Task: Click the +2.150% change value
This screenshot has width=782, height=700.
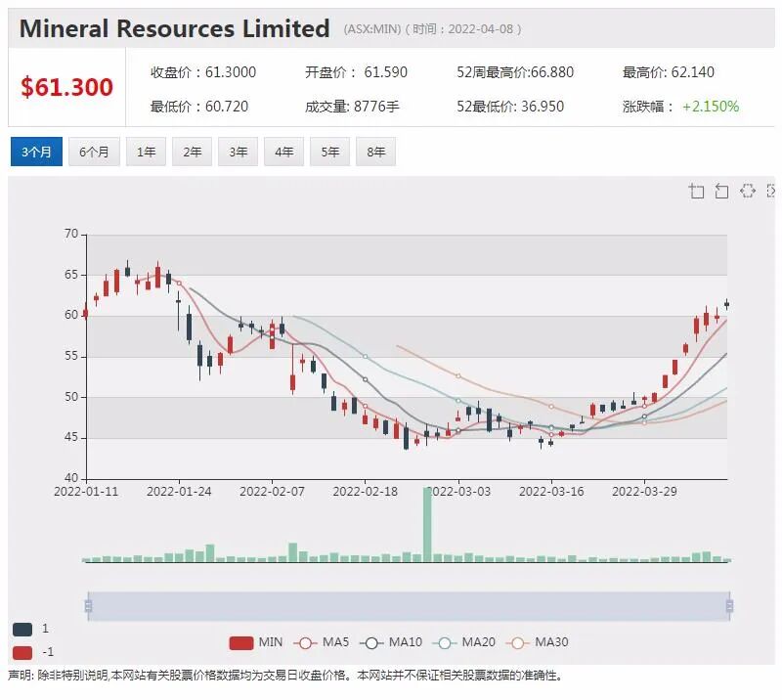Action: (711, 107)
